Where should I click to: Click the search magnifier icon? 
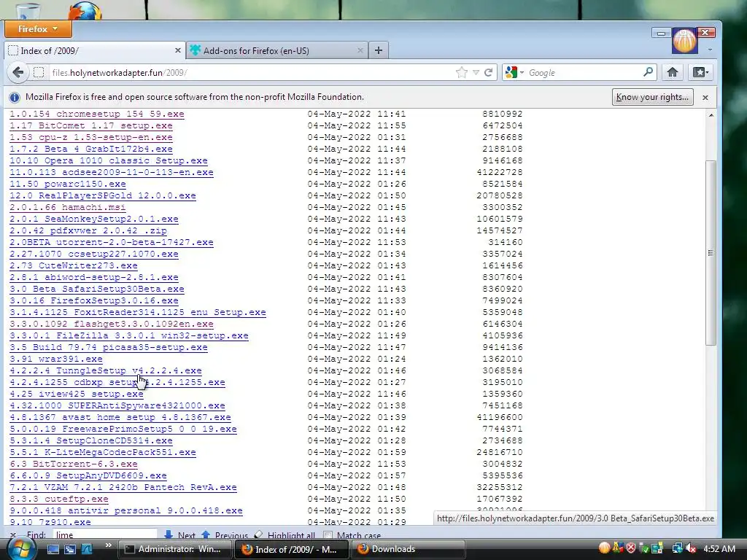(x=648, y=72)
